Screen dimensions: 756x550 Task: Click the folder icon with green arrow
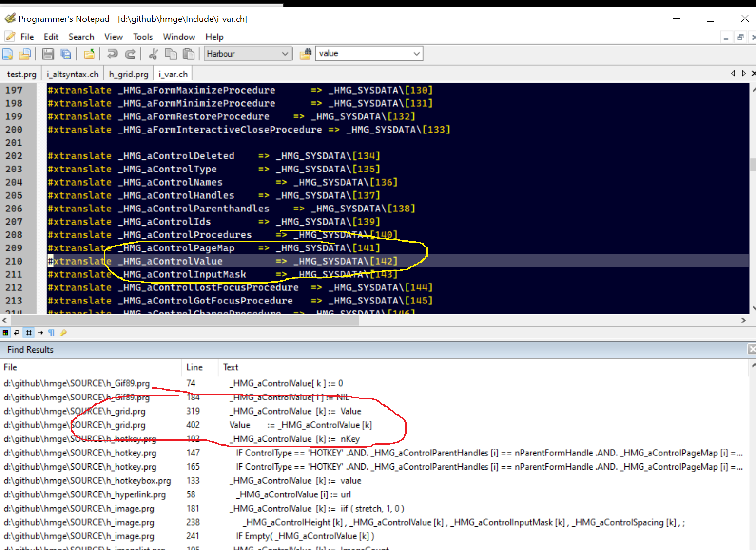(89, 54)
